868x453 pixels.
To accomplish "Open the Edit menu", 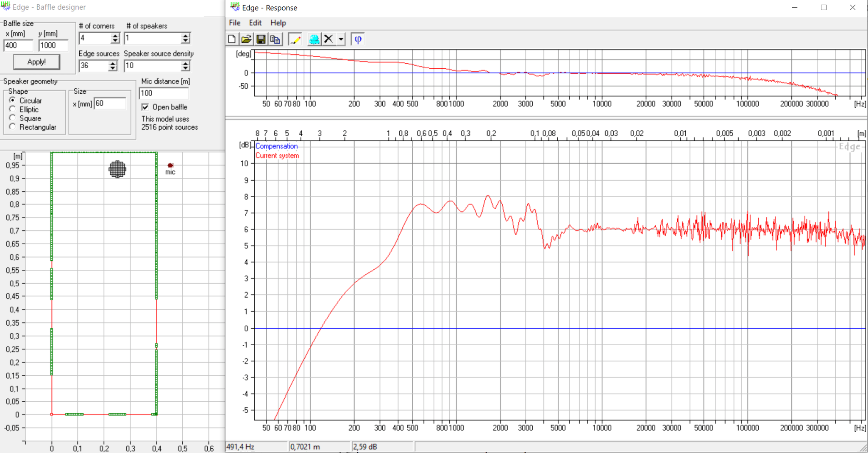I will [255, 23].
